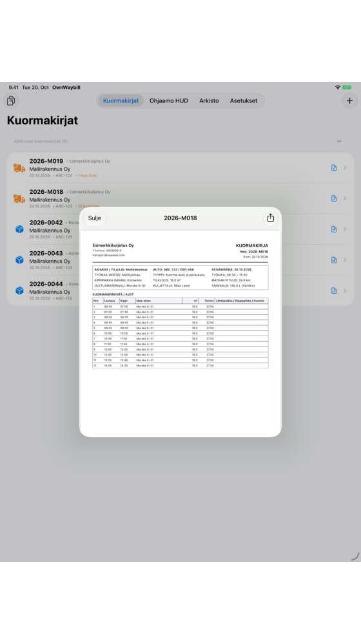This screenshot has height=644, width=361.
Task: Click the '1 kuormaa' label on 2026-M019
Action: 87,175
